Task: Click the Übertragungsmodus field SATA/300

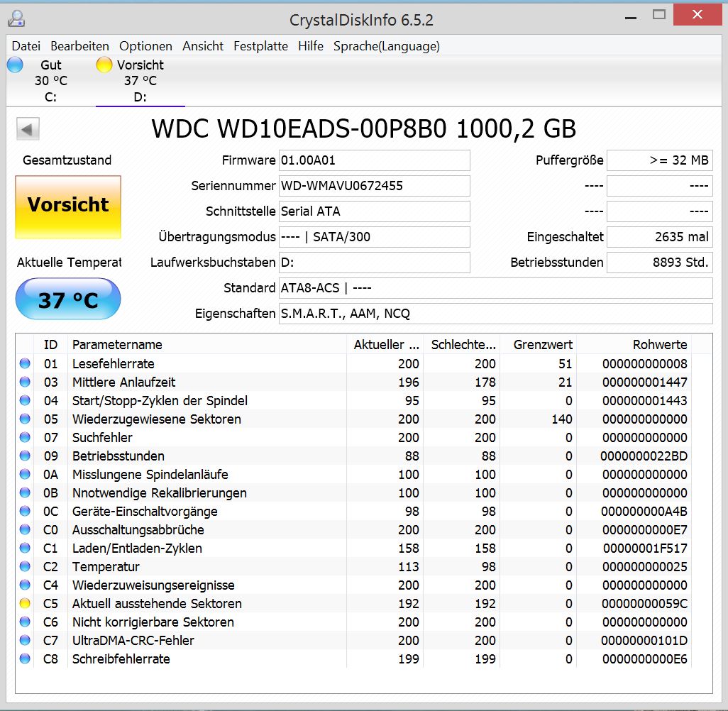Action: pyautogui.click(x=374, y=237)
